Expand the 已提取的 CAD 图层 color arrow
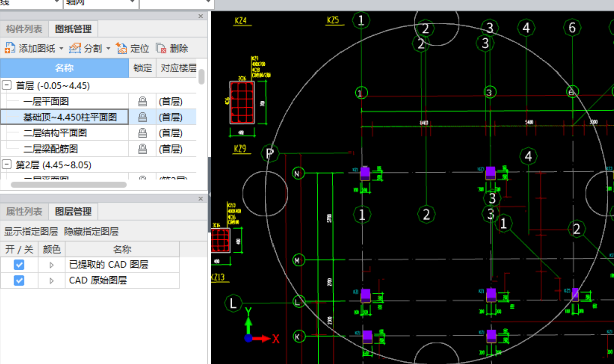614x364 pixels. click(x=51, y=265)
